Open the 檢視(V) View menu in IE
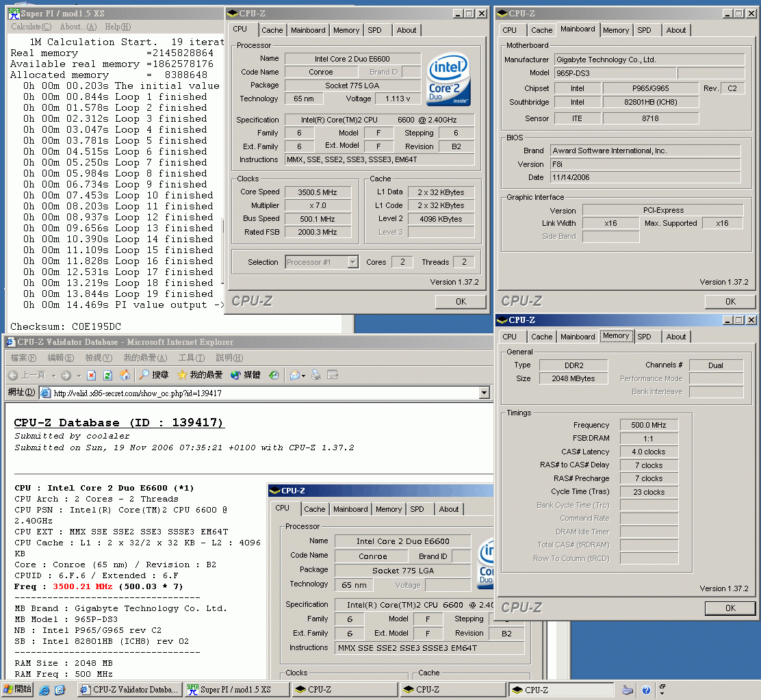The width and height of the screenshot is (761, 700). (99, 358)
